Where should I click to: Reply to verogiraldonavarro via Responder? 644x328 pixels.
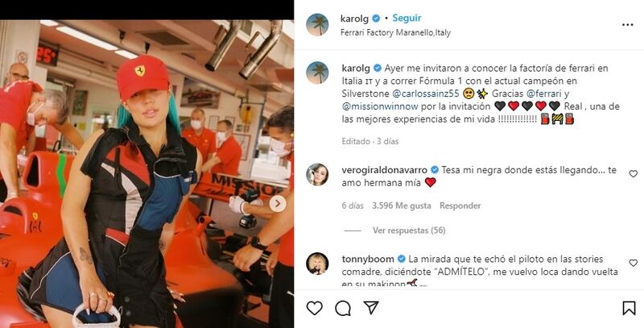(460, 206)
